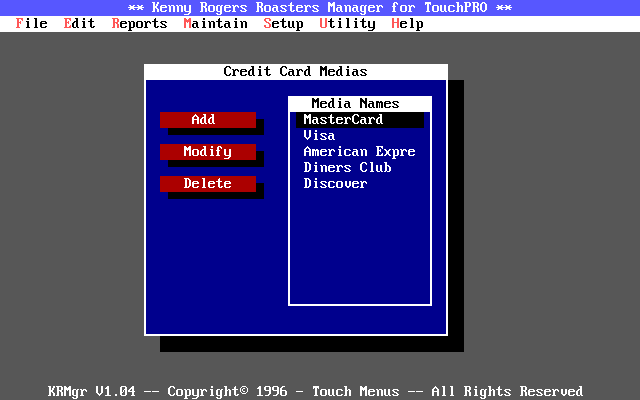Image resolution: width=640 pixels, height=400 pixels.
Task: Click the Add button
Action: pyautogui.click(x=208, y=120)
